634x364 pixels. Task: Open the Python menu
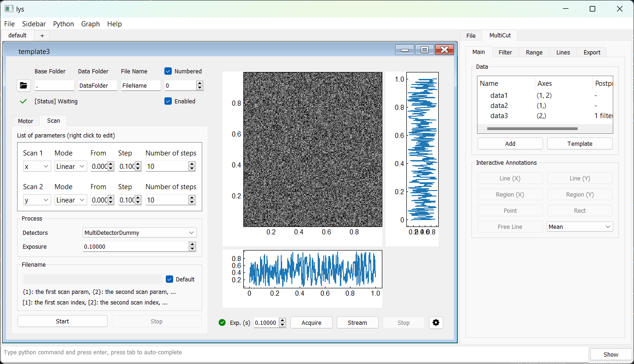[x=63, y=24]
